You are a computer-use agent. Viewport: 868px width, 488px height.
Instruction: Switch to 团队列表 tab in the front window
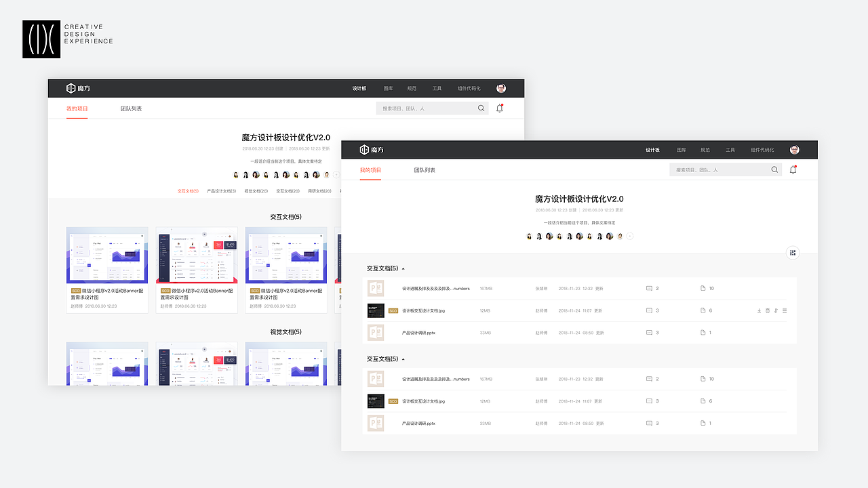pyautogui.click(x=425, y=170)
